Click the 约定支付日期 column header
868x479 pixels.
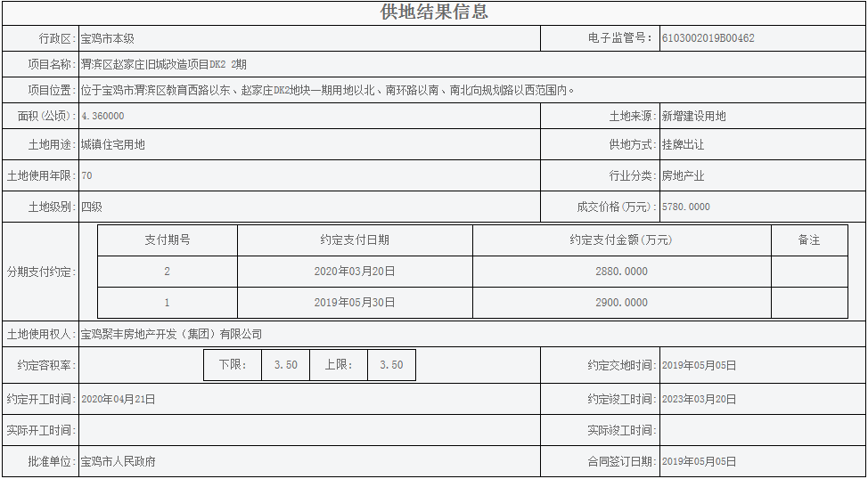click(x=355, y=240)
